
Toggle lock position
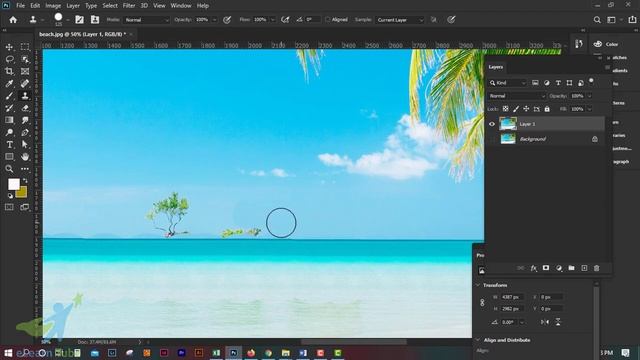526,109
